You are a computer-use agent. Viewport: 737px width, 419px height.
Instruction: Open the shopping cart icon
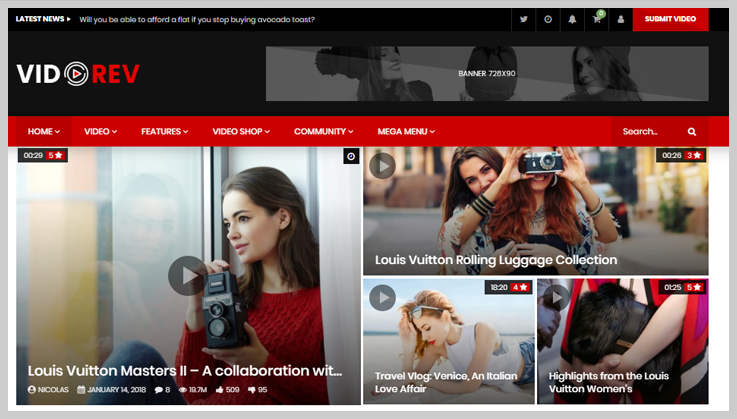[597, 19]
